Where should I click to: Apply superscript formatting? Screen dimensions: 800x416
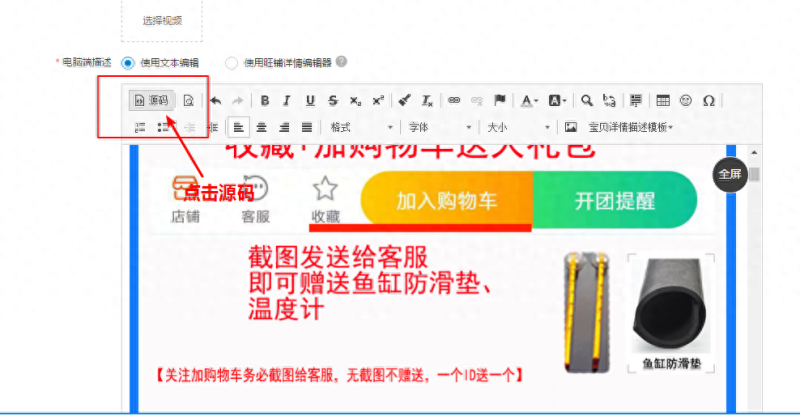[x=378, y=101]
